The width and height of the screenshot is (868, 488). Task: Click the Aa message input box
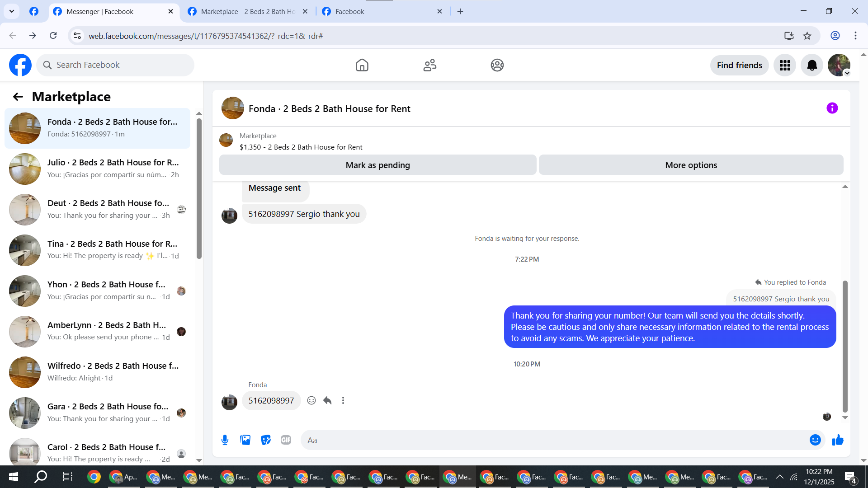click(563, 440)
